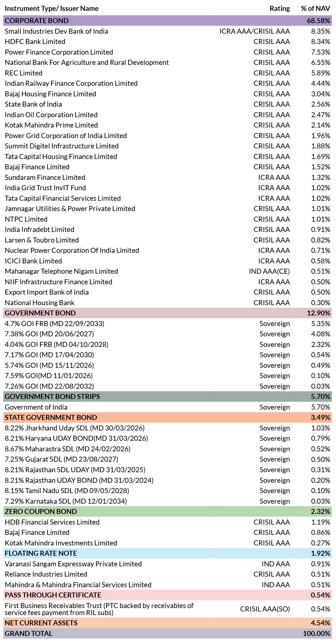This screenshot has height=644, width=336.
Task: Click the GOVERNMENT BOND STRIPS header
Action: pyautogui.click(x=168, y=396)
